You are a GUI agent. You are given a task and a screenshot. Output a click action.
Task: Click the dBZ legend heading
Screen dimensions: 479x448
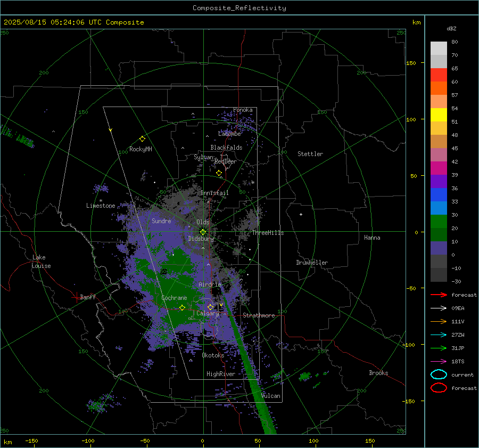451,28
